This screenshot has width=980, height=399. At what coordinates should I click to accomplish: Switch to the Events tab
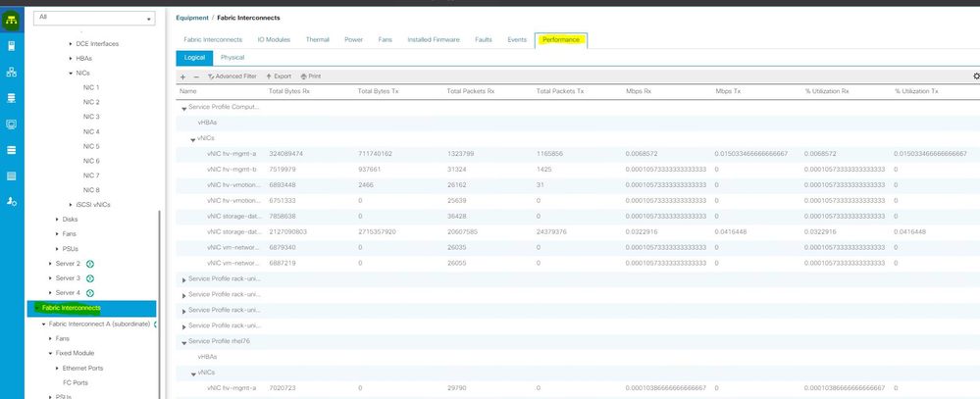(x=517, y=39)
